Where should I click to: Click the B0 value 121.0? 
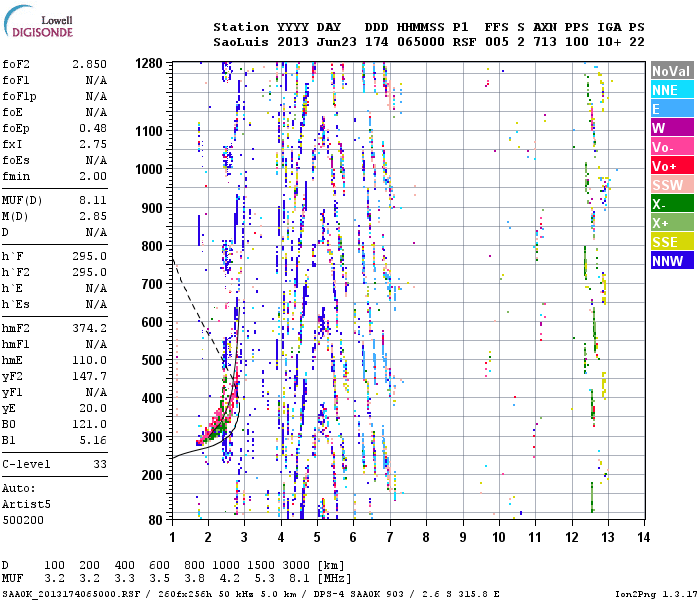coord(89,425)
